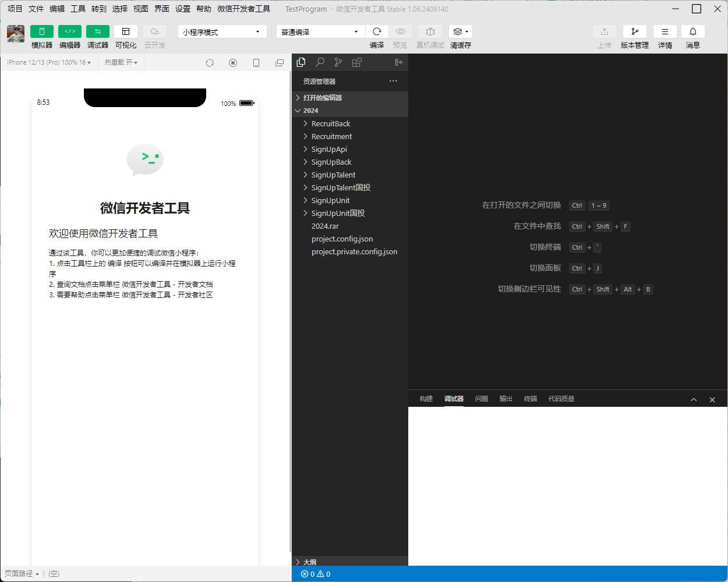
Task: Select the 2024.rar file
Action: (350, 226)
